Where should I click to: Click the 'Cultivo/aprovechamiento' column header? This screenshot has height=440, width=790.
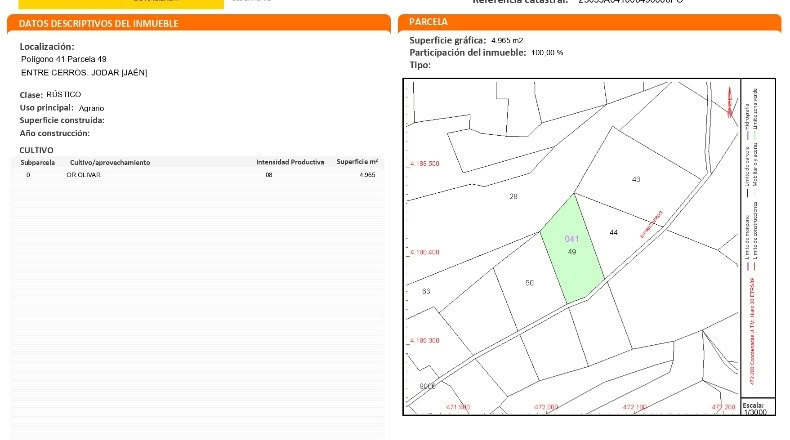pos(110,162)
